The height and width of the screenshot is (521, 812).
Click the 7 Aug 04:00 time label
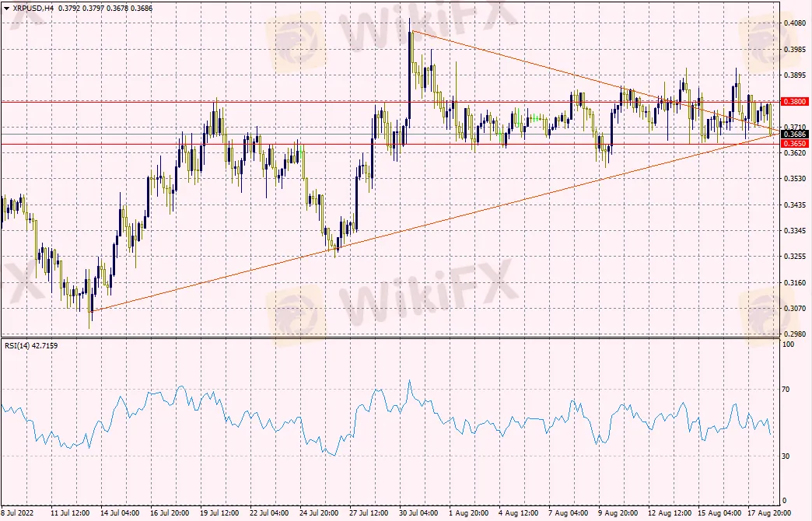(568, 512)
